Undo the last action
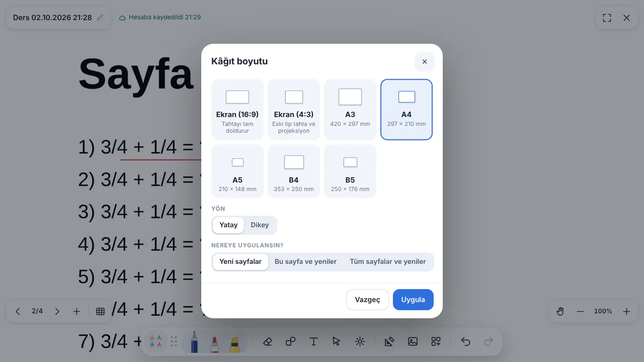The width and height of the screenshot is (644, 362). 465,342
